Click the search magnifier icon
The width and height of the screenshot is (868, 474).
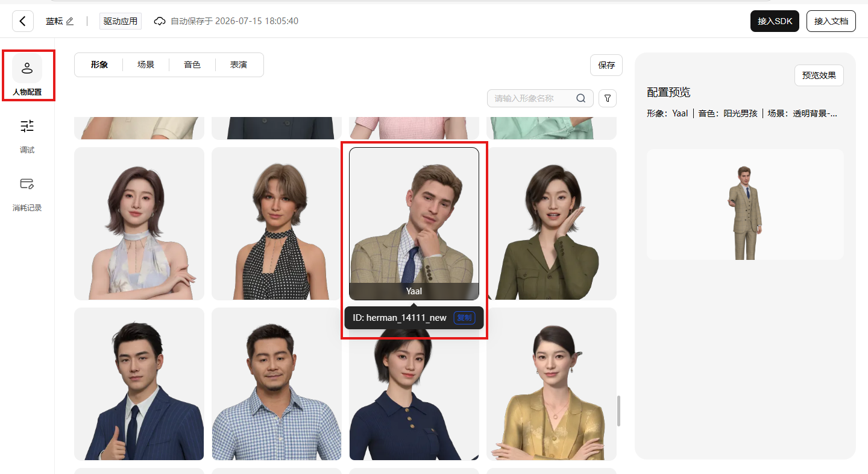point(581,98)
